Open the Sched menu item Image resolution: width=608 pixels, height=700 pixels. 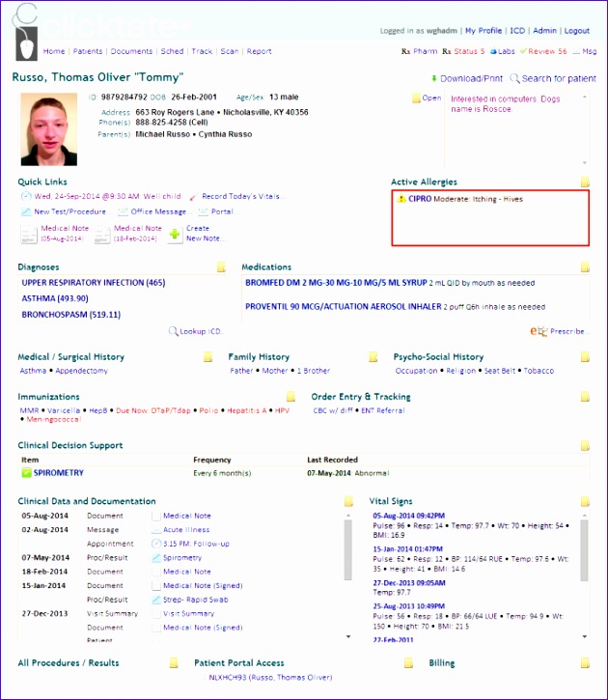click(172, 51)
